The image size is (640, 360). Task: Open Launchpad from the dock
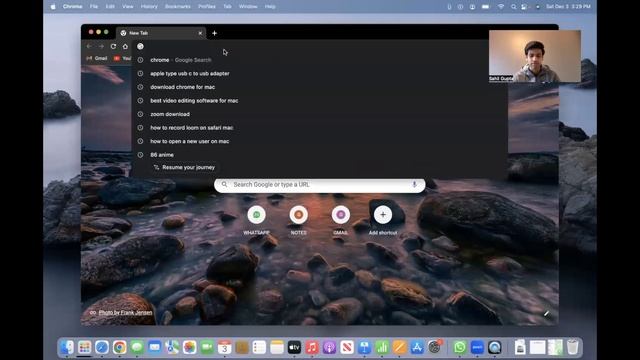(x=84, y=347)
